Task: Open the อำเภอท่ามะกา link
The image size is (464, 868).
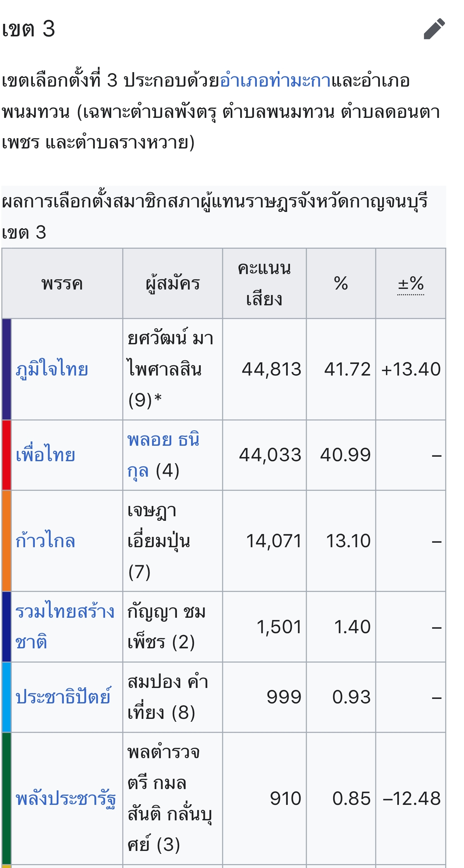Action: 275,81
